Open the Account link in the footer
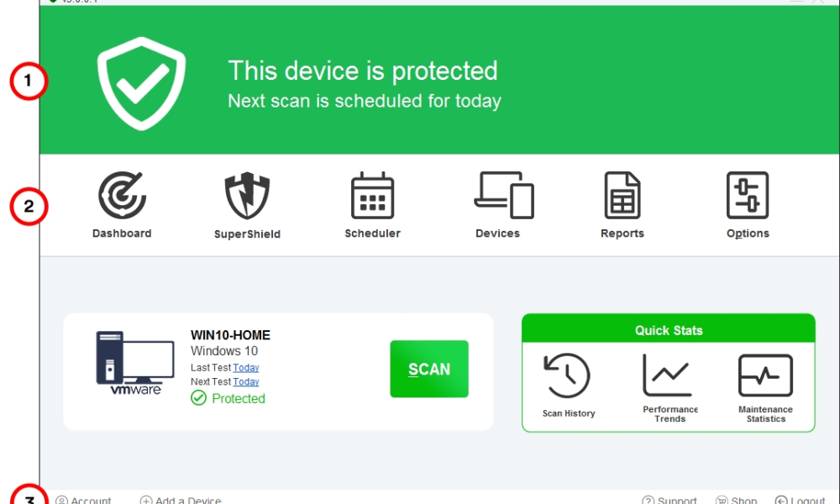This screenshot has height=504, width=840. (84, 500)
